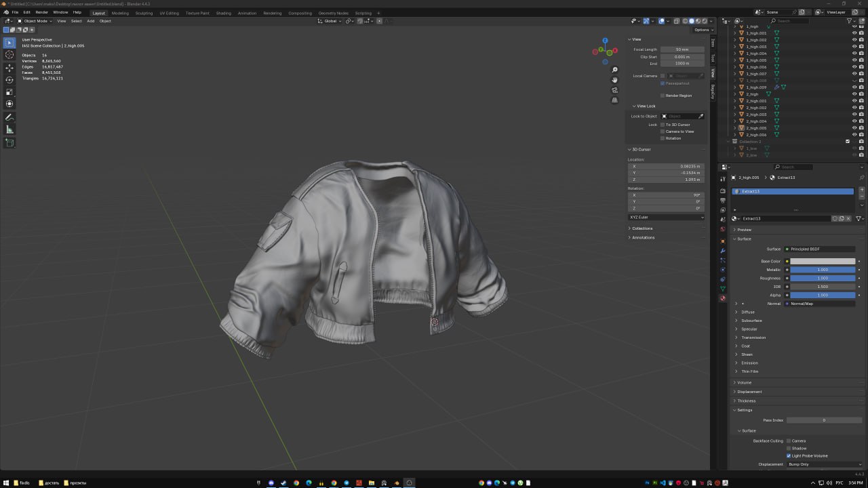The height and width of the screenshot is (488, 868).
Task: Open the Render properties tab icon
Action: pyautogui.click(x=723, y=191)
